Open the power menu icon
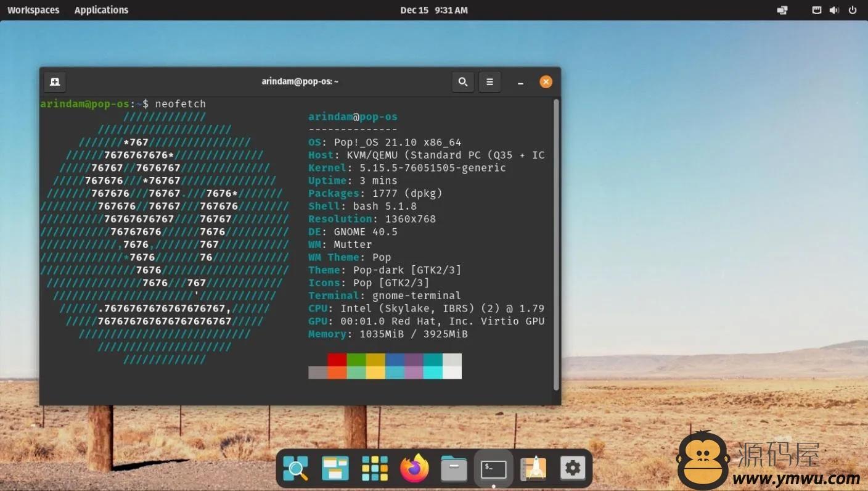868x491 pixels. (853, 10)
